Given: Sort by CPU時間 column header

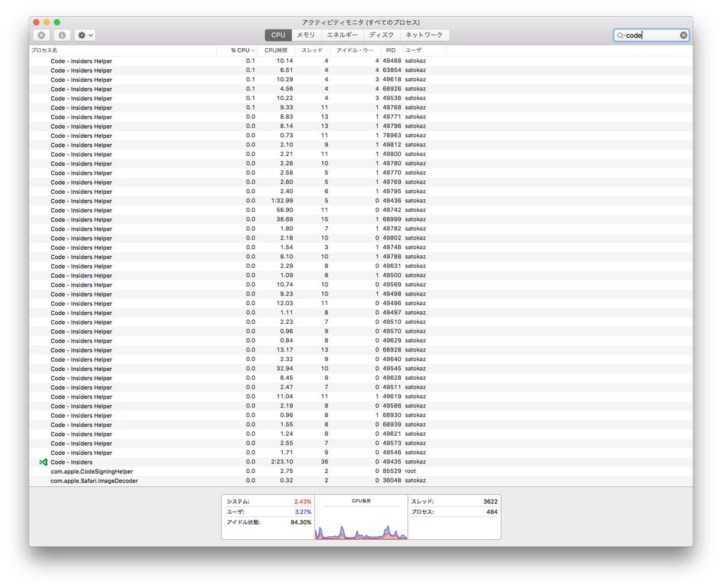Looking at the screenshot, I should click(x=276, y=51).
